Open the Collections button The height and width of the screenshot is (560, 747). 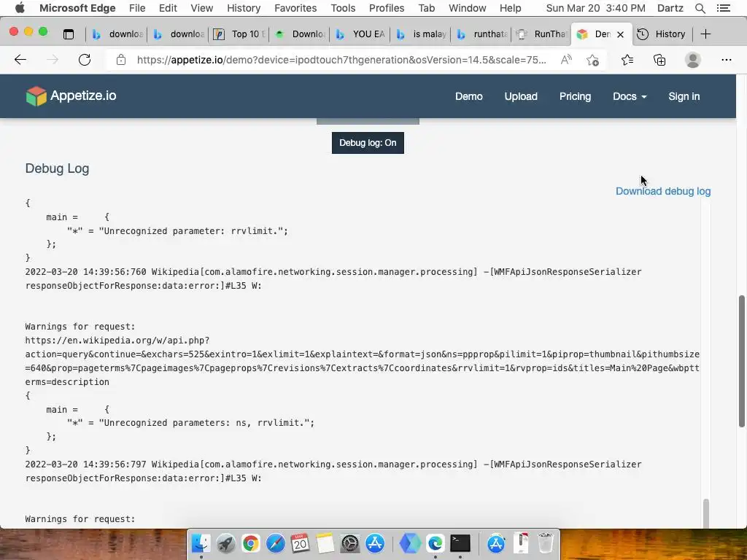pyautogui.click(x=659, y=60)
